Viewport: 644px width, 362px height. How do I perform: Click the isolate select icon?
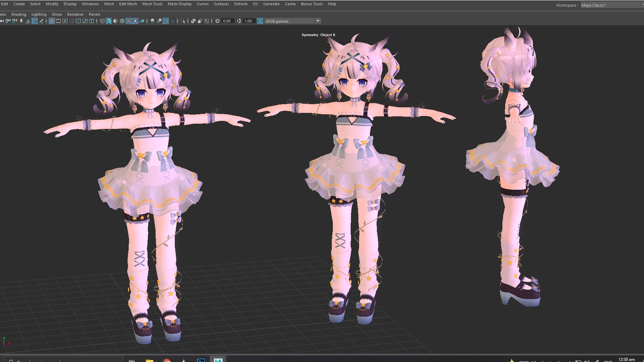(x=183, y=21)
